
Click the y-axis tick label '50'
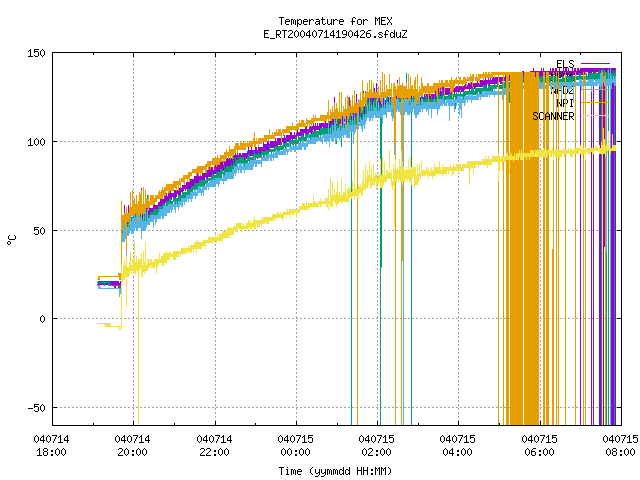pos(40,231)
